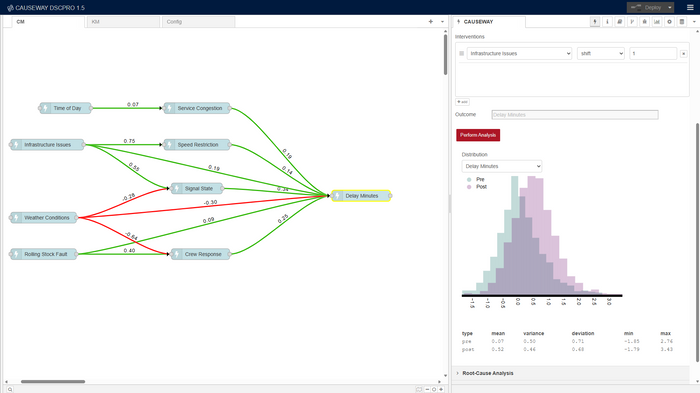Remove the Infrastructure Issues intervention row

click(683, 54)
